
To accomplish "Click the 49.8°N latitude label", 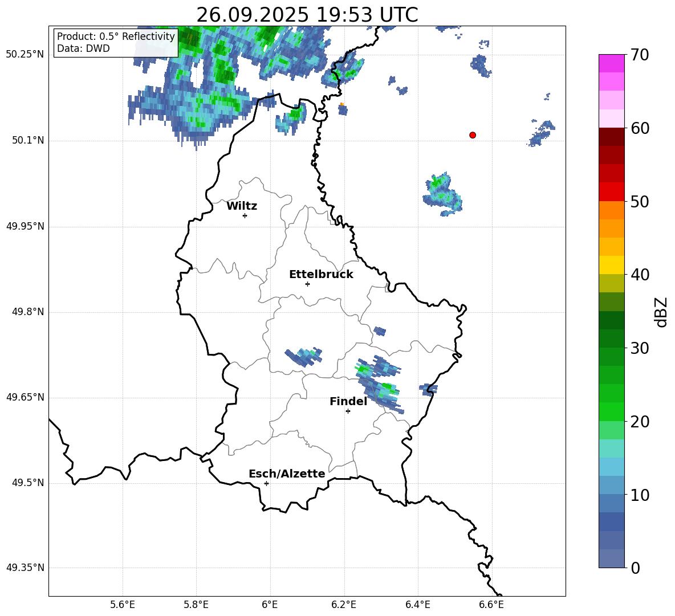I will (x=28, y=312).
